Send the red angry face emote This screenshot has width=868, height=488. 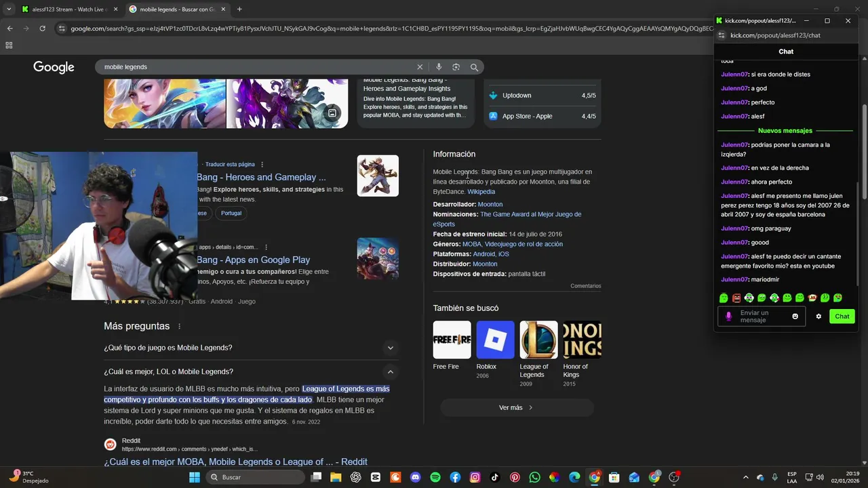736,298
